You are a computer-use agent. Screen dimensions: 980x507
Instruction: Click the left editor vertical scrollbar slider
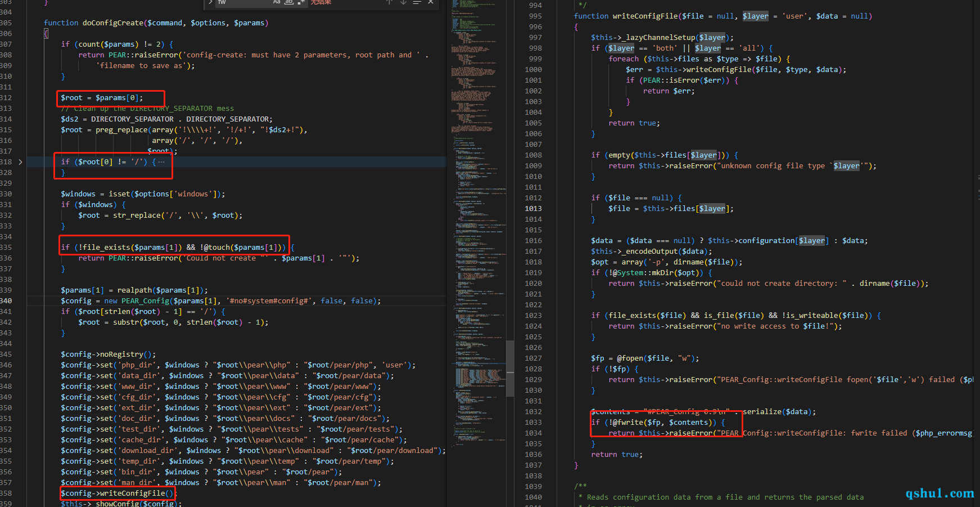[510, 369]
